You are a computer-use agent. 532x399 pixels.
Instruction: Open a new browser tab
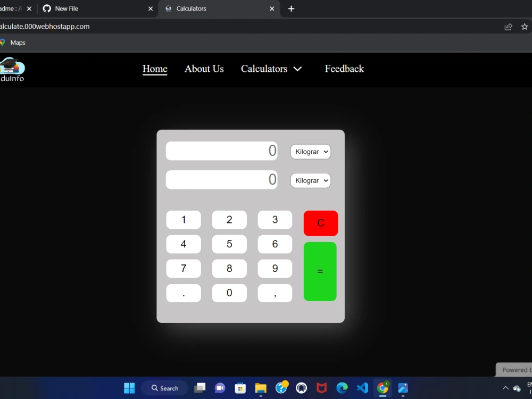point(291,9)
